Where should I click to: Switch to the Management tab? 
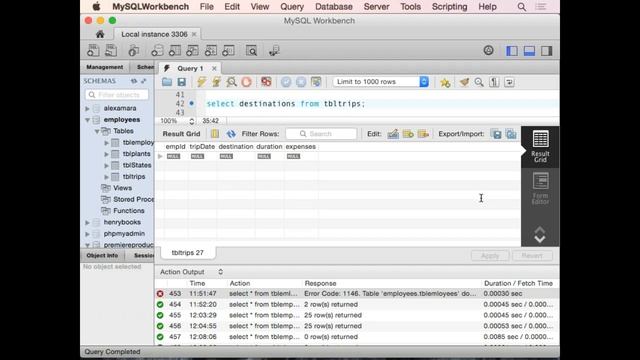click(104, 67)
